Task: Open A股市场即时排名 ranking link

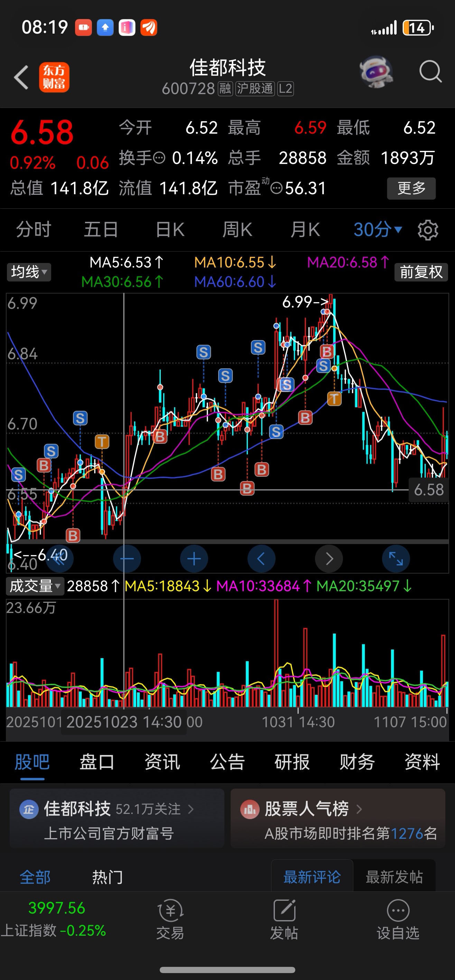Action: click(351, 833)
